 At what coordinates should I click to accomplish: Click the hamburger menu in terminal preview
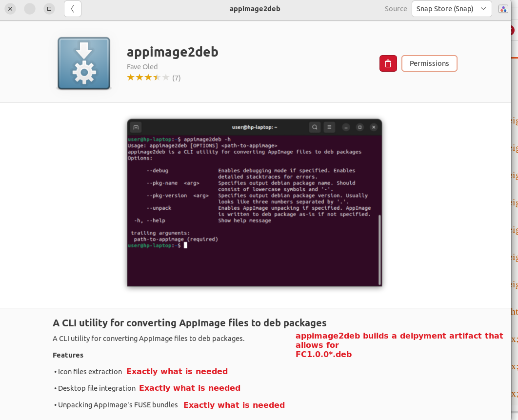click(330, 127)
